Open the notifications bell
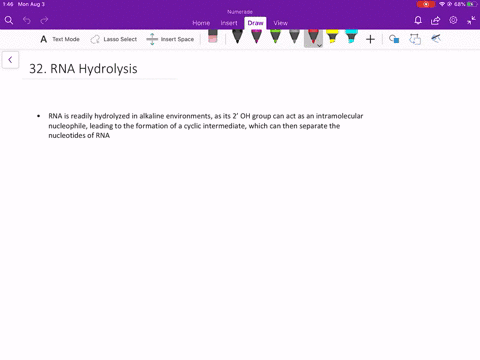The height and width of the screenshot is (360, 480). click(x=418, y=21)
